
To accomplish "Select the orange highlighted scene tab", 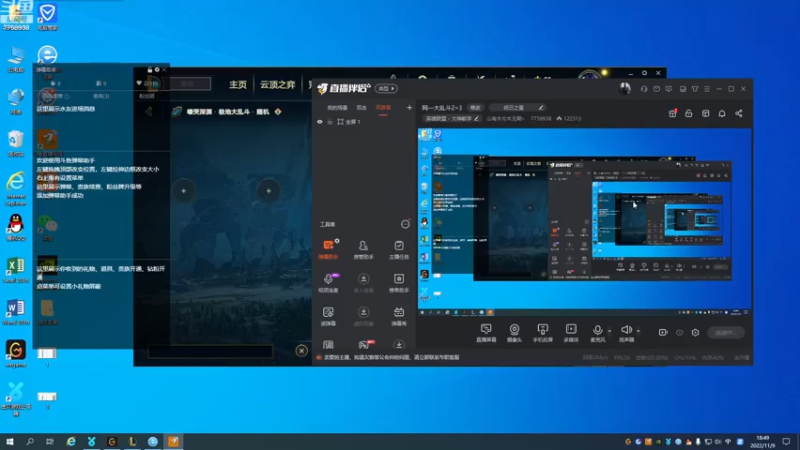I will 383,108.
